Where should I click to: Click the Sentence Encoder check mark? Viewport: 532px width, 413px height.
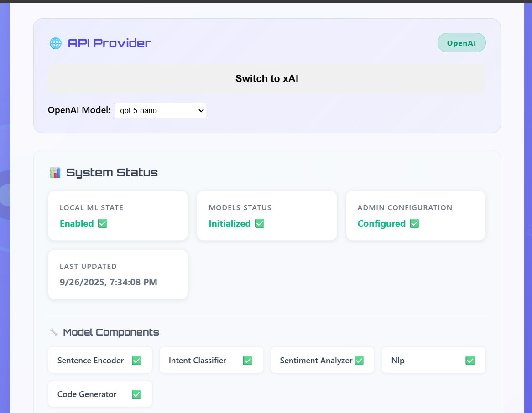coord(136,361)
